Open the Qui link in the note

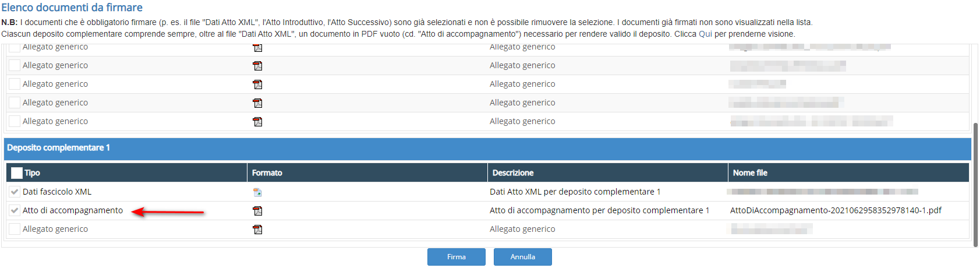tap(705, 34)
